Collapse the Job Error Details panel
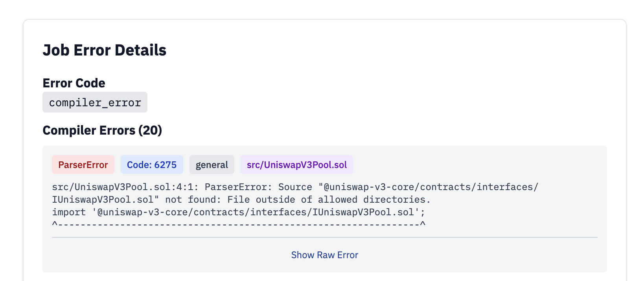The height and width of the screenshot is (281, 644). 105,50
